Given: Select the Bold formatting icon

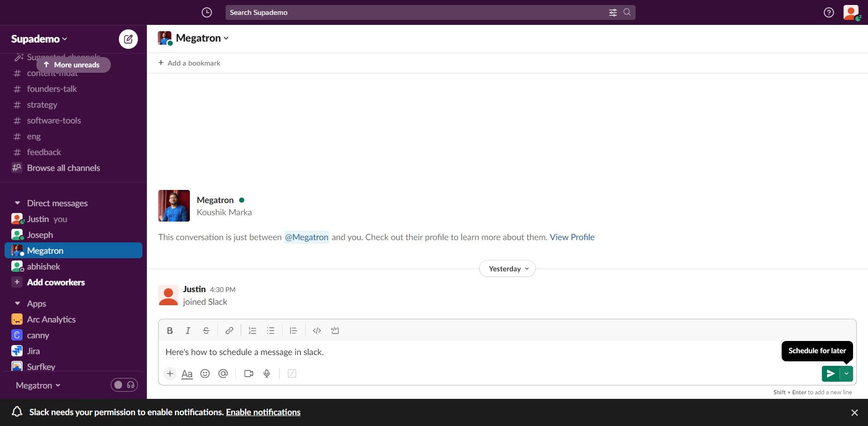Looking at the screenshot, I should coord(170,331).
